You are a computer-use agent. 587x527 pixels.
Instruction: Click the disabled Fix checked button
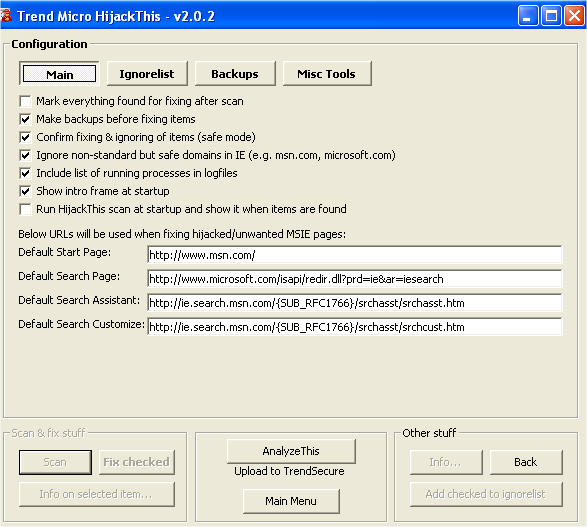click(137, 462)
